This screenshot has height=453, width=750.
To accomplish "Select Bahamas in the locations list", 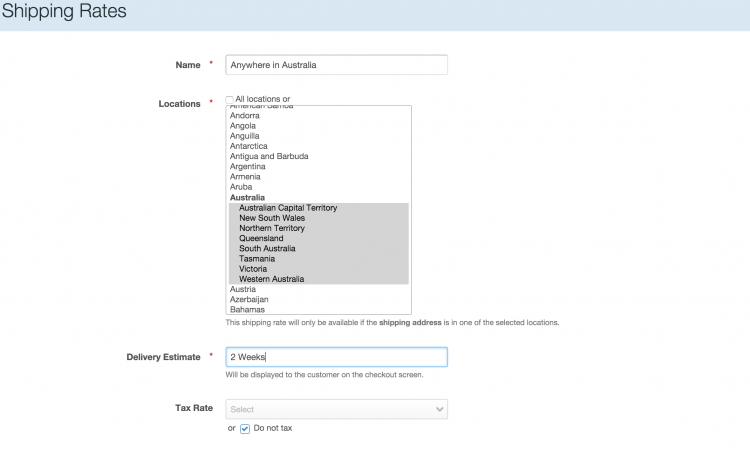I will [319, 309].
